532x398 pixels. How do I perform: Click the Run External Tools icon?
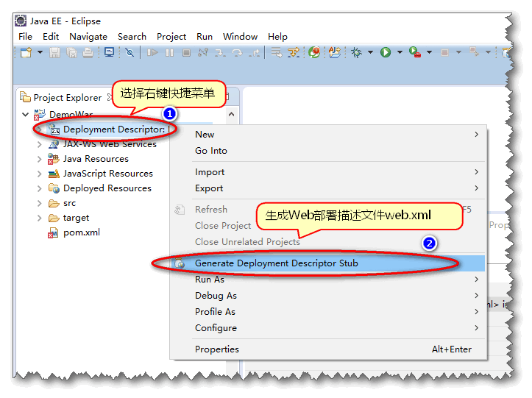415,52
